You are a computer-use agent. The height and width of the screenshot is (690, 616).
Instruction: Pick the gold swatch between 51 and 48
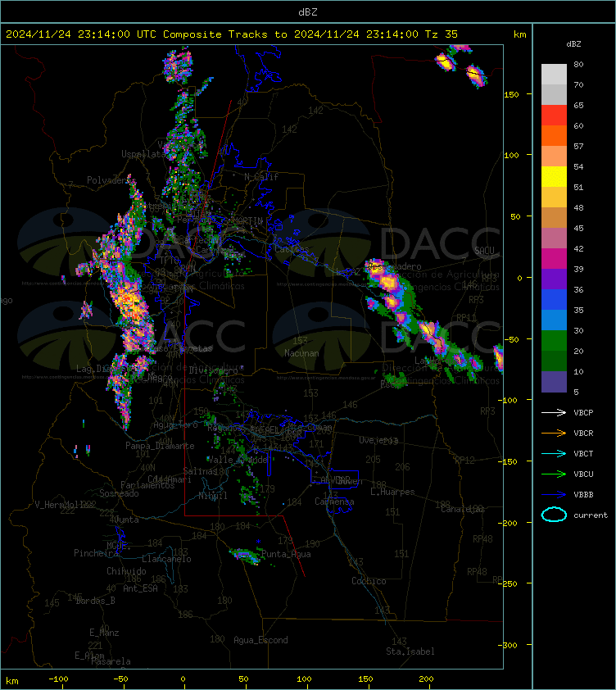(554, 197)
